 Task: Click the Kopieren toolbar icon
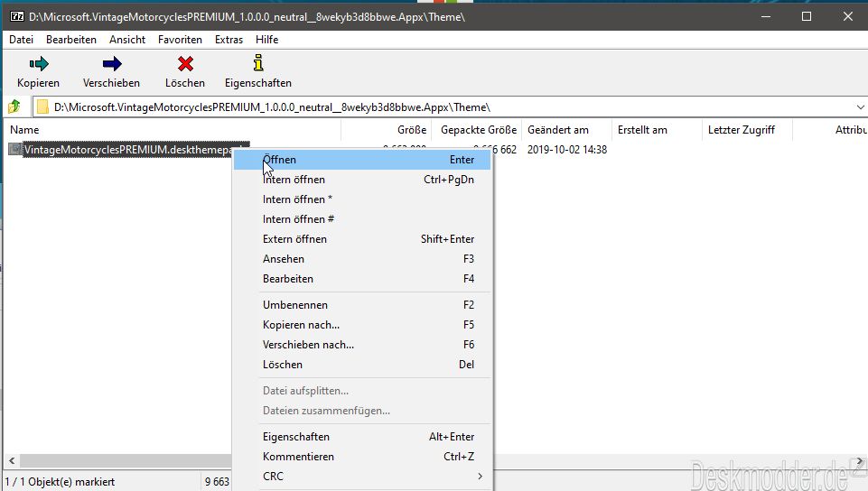tap(39, 64)
